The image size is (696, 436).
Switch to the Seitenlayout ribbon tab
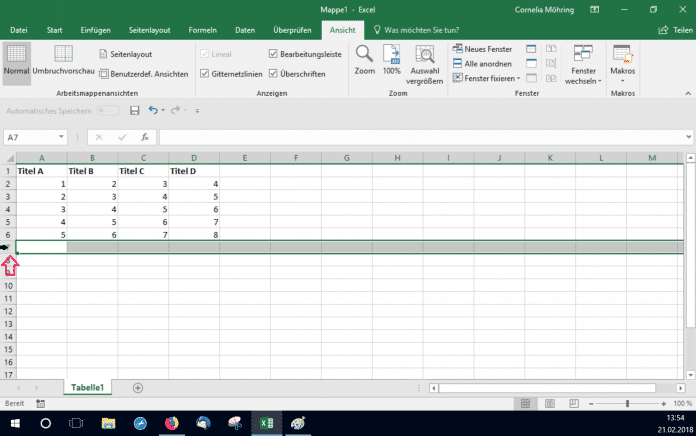click(149, 31)
